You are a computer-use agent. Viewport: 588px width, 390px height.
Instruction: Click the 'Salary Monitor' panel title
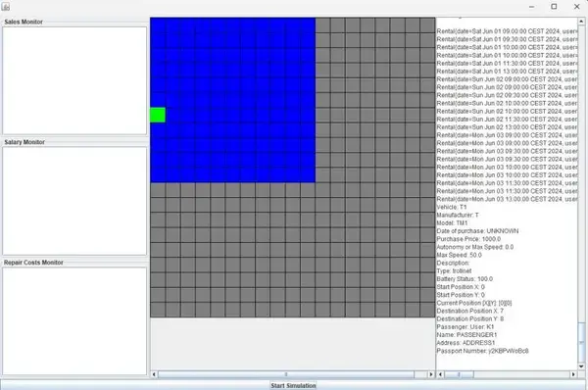click(x=24, y=142)
